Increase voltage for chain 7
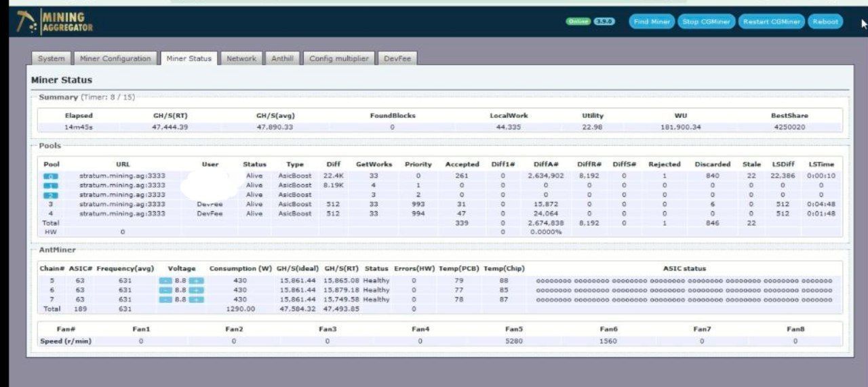This screenshot has height=387, width=868. pyautogui.click(x=196, y=300)
